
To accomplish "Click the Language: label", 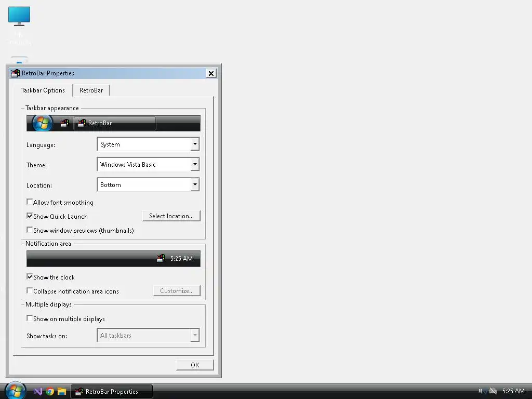I will pyautogui.click(x=41, y=145).
